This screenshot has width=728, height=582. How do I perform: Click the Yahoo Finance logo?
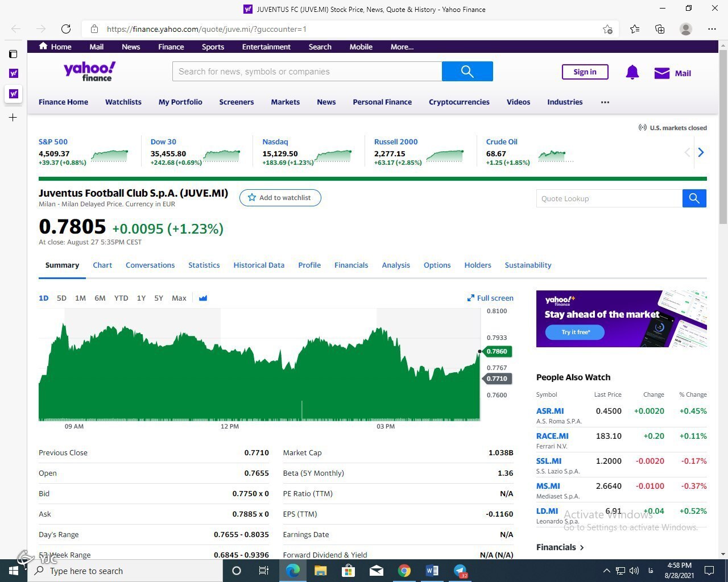89,72
